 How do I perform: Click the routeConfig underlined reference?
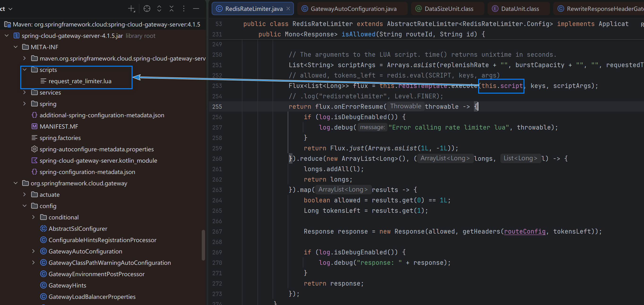524,231
